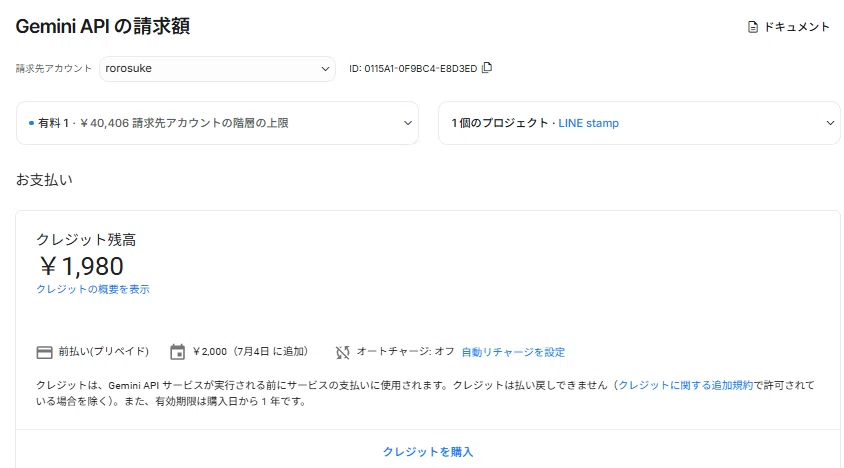The width and height of the screenshot is (844, 468).
Task: Click the blue dot next to 有料 1
Action: coord(31,123)
